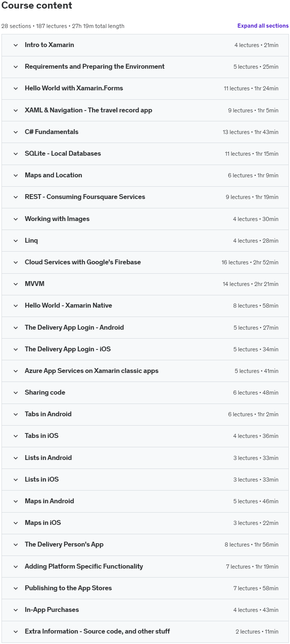This screenshot has width=290, height=644.
Task: Expand chevron next to XAML & Navigation section
Action: 16,111
